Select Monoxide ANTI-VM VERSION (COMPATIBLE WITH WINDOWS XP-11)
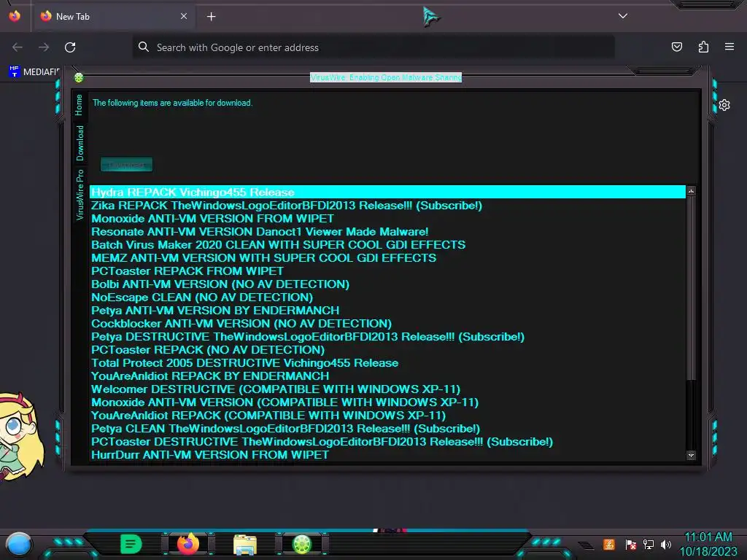This screenshot has width=747, height=560. coord(387,402)
